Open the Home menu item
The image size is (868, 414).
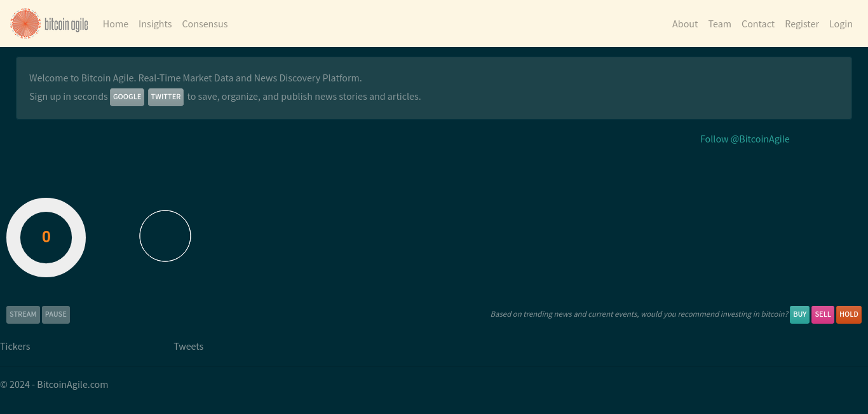tap(116, 24)
